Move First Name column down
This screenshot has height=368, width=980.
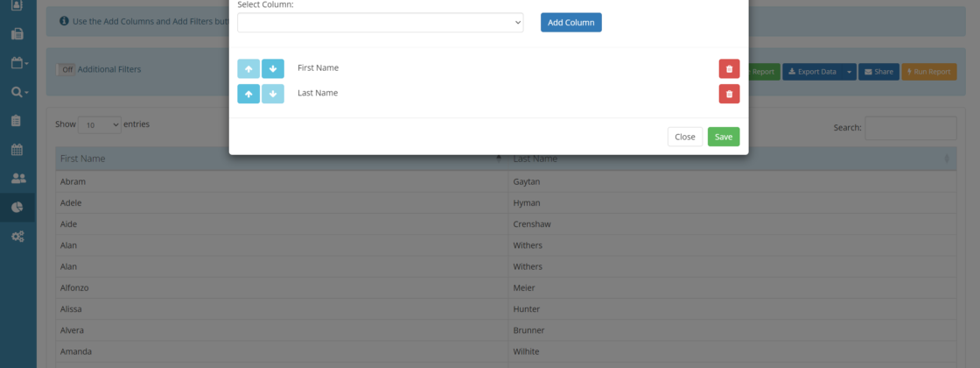coord(272,68)
